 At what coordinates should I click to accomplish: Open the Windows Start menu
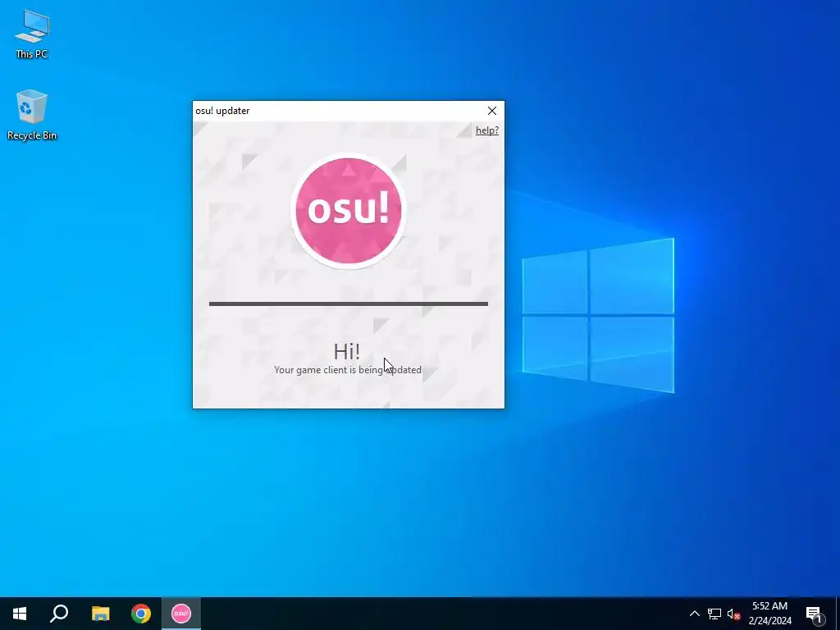tap(20, 614)
